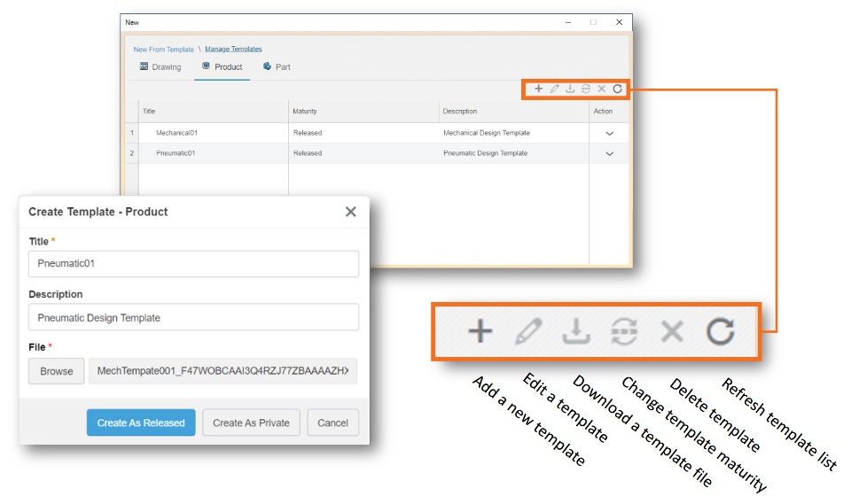Click the enlarged Download template file icon
851x504 pixels.
(576, 331)
